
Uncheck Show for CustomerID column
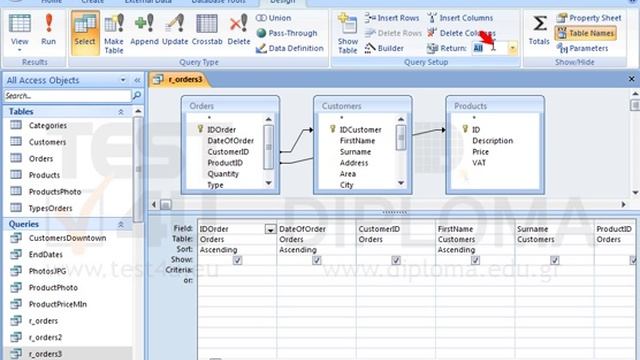(396, 260)
